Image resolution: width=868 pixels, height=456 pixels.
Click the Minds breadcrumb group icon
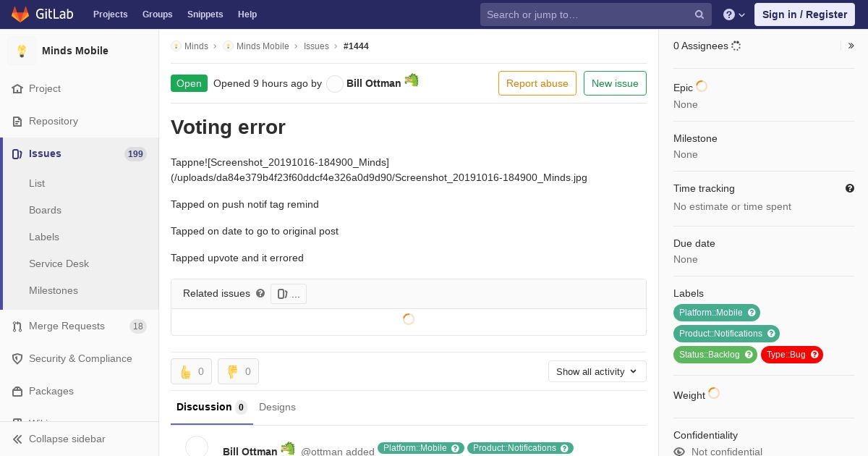[x=176, y=46]
